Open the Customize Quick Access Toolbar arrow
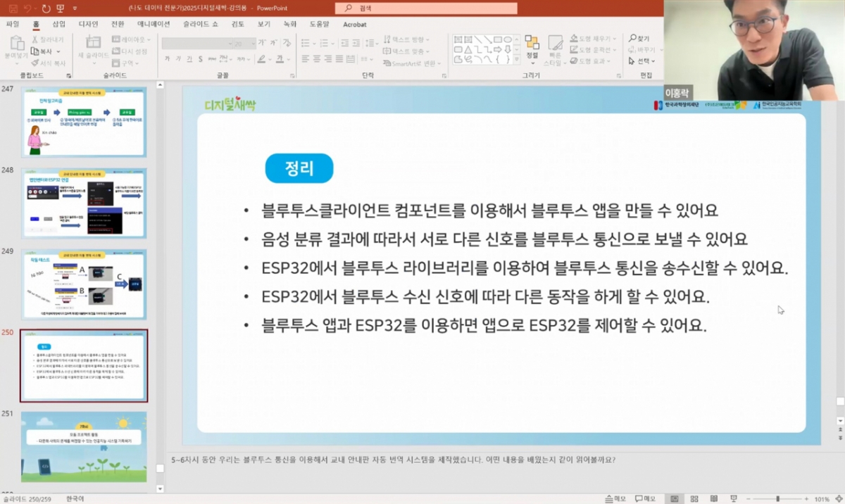This screenshot has width=845, height=504. click(75, 8)
